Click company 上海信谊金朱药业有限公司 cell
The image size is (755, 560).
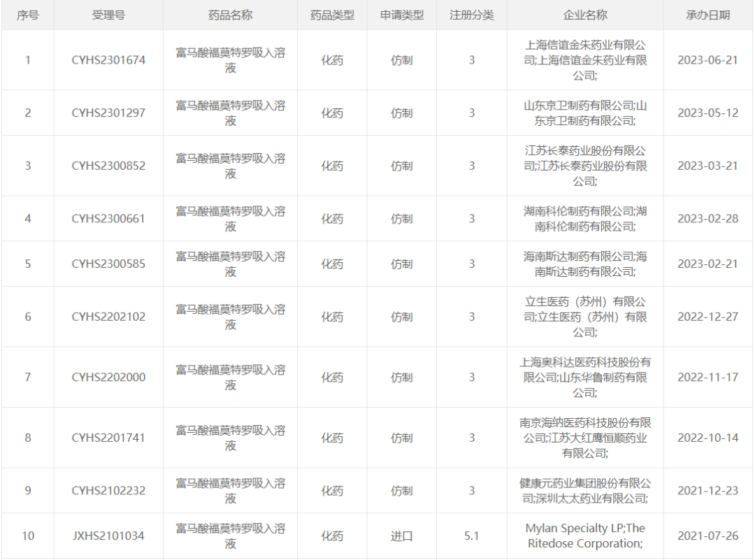pos(585,60)
